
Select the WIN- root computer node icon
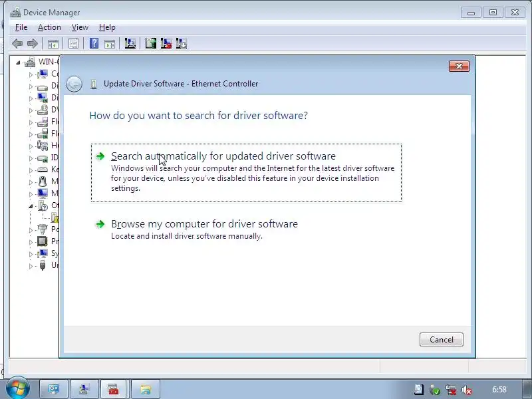(x=30, y=62)
